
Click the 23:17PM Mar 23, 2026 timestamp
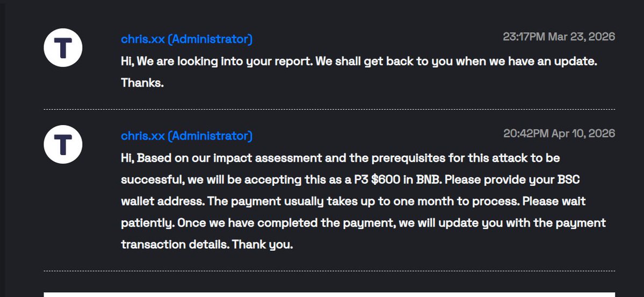(x=559, y=37)
